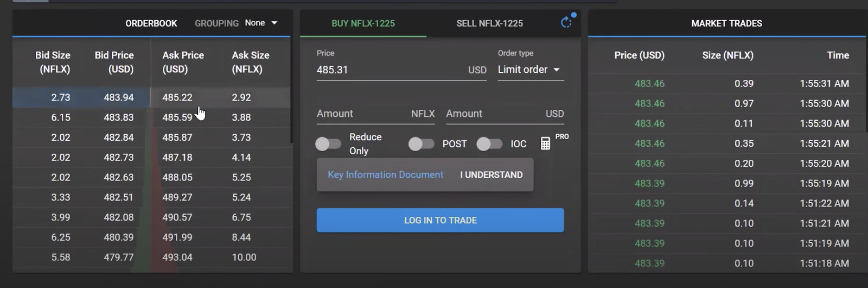Screen dimensions: 868x288
Task: Select the trade at 1:55:21 AM
Action: coord(727,143)
